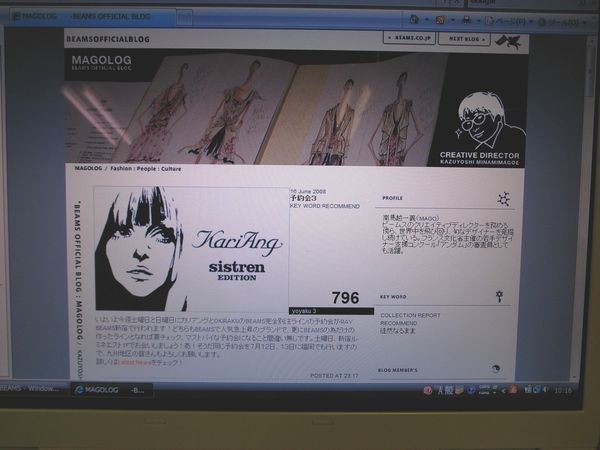Switch to MAGOLOG taskbar button

click(112, 390)
